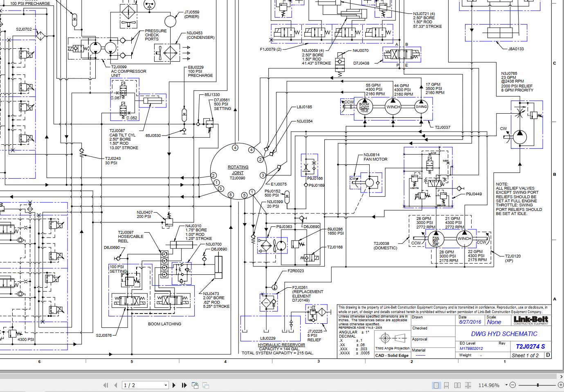This screenshot has width=564, height=392.
Task: Click the Sheet 1 of 2 text
Action: point(525,355)
